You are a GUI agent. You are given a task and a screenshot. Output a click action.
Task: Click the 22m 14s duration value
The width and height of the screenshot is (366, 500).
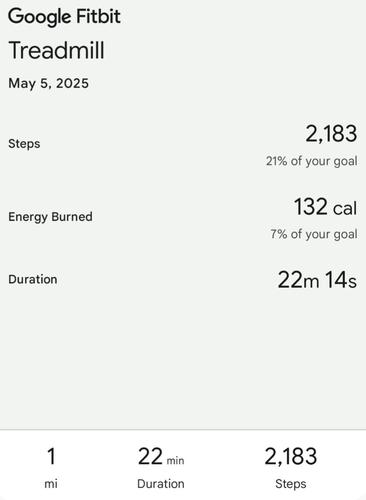point(317,280)
